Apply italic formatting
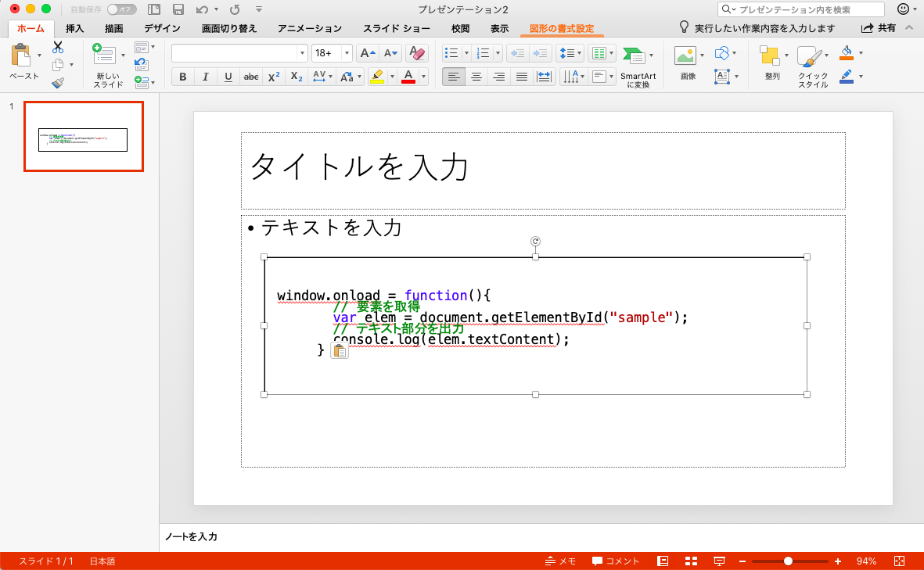This screenshot has height=570, width=924. (204, 77)
